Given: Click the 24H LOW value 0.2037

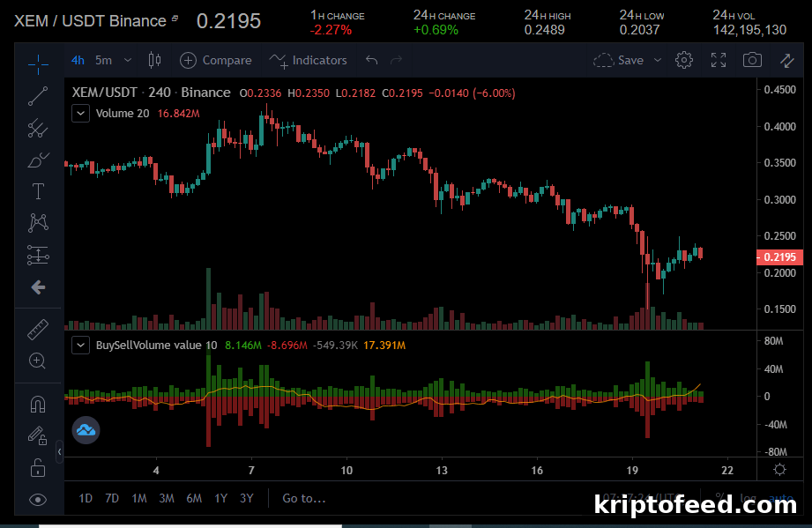Looking at the screenshot, I should pos(639,31).
